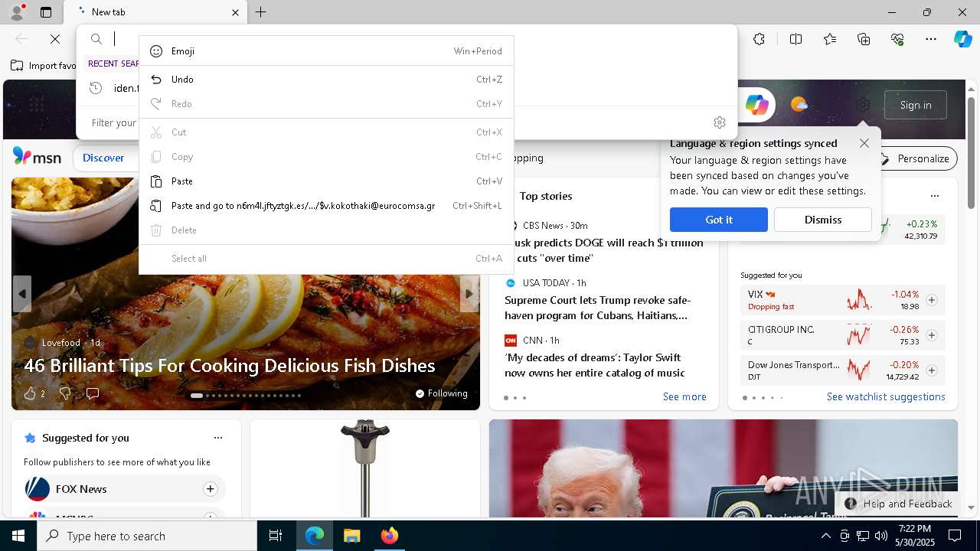Open the Personalize button
Screen dimensions: 980x551
915,158
